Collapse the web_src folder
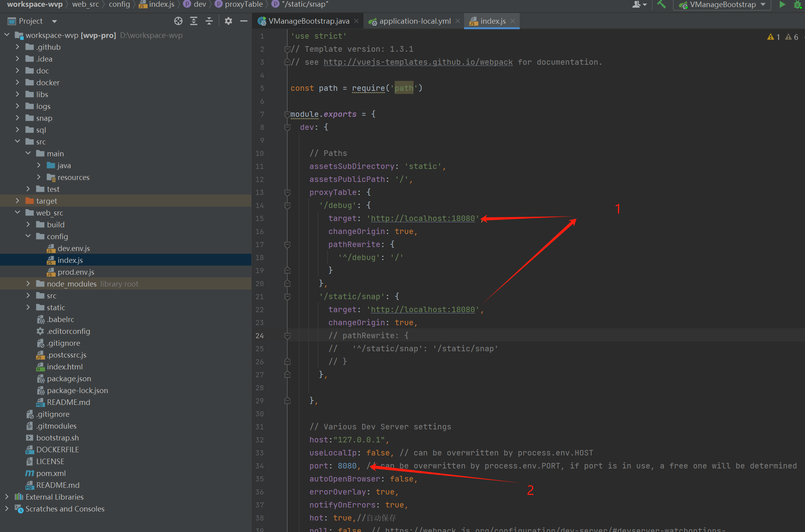 pyautogui.click(x=17, y=212)
